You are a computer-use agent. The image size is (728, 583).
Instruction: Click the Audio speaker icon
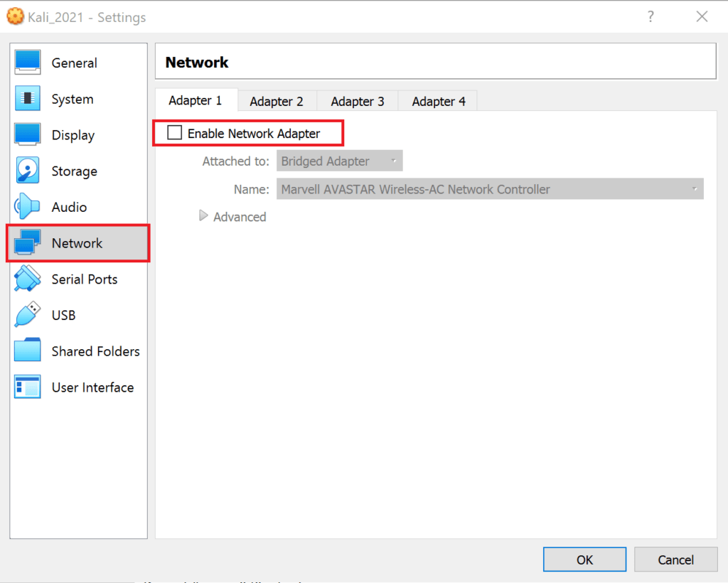pos(27,207)
